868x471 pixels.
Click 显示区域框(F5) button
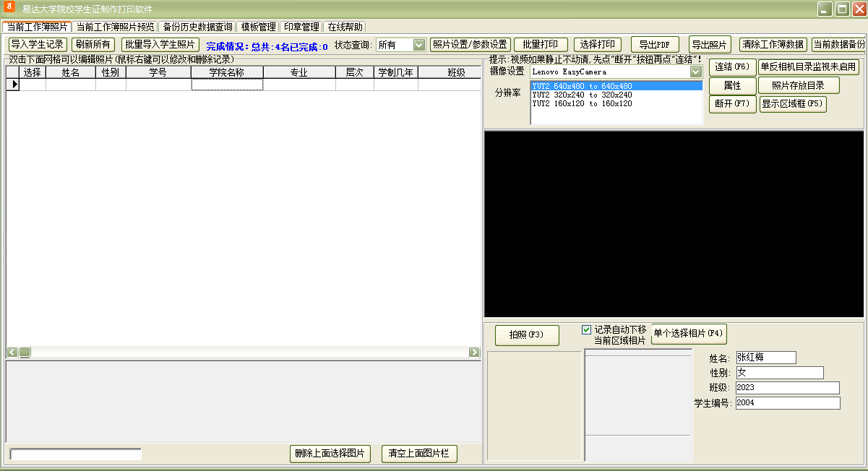[x=792, y=103]
